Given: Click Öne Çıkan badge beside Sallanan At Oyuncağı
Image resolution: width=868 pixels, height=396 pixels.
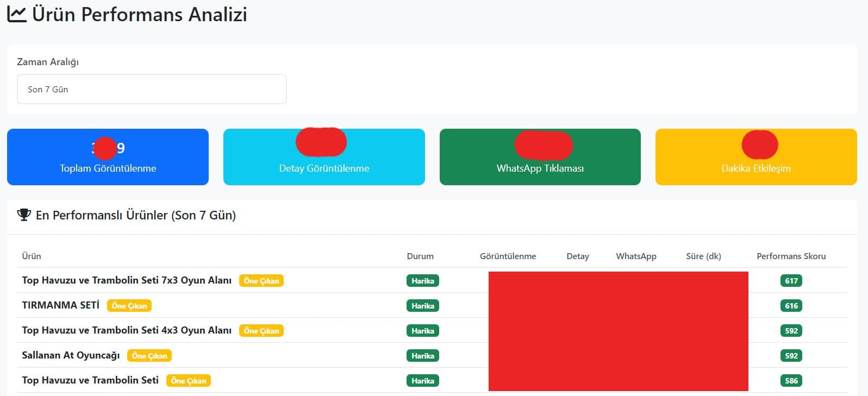Looking at the screenshot, I should [149, 356].
